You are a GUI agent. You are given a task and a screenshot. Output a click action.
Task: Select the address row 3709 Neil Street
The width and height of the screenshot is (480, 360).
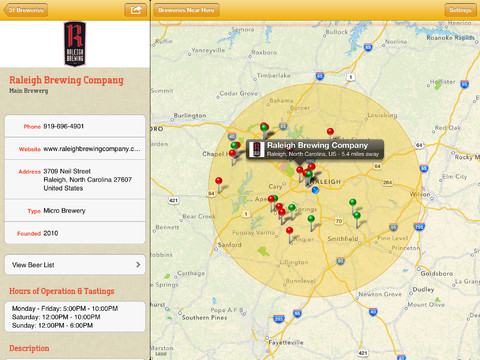[x=75, y=180]
